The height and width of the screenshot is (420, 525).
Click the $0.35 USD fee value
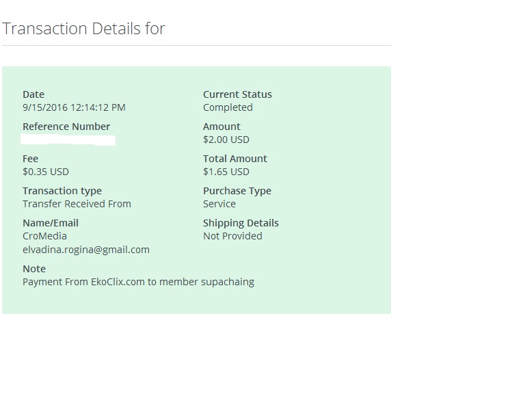[x=46, y=172]
